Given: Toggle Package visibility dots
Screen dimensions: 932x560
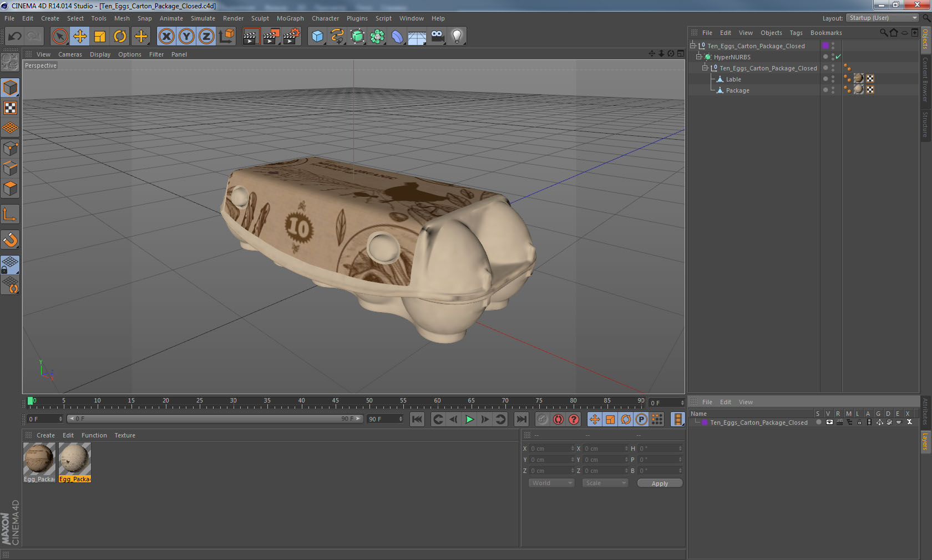Looking at the screenshot, I should click(833, 90).
